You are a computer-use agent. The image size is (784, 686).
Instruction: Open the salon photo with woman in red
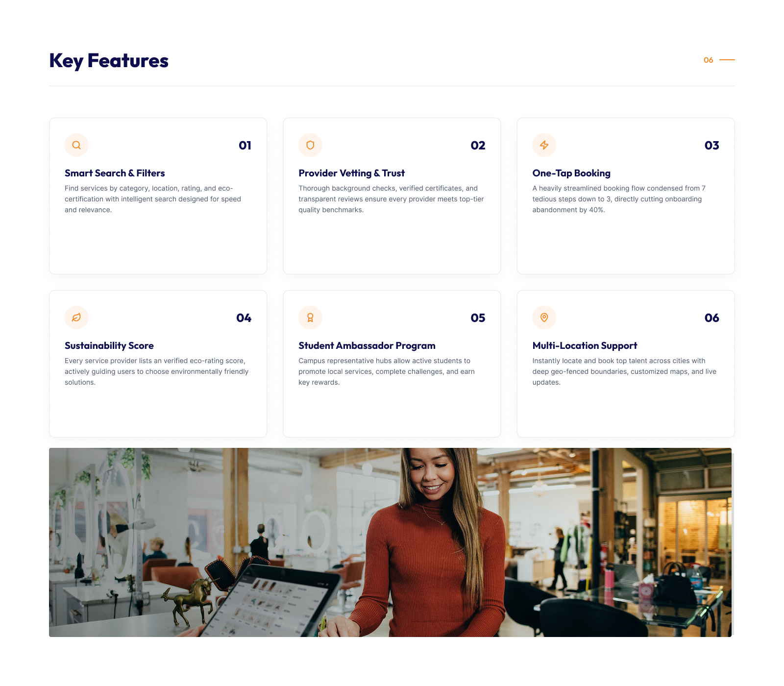pyautogui.click(x=391, y=542)
